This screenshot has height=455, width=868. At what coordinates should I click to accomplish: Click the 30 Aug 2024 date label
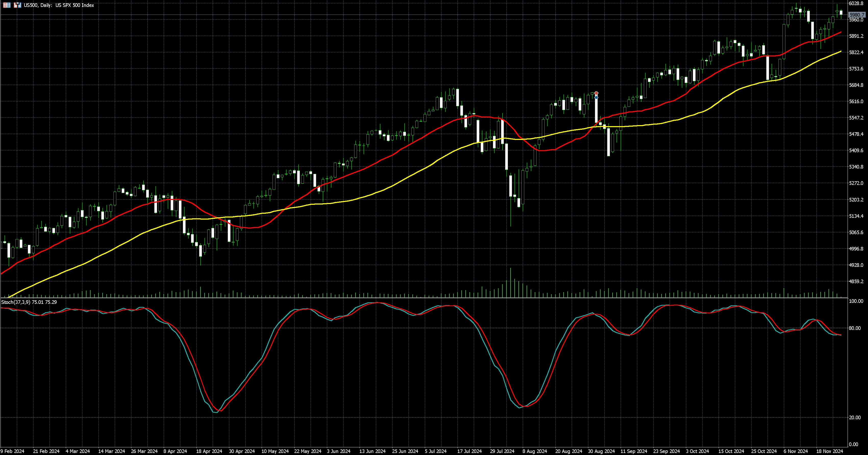602,451
